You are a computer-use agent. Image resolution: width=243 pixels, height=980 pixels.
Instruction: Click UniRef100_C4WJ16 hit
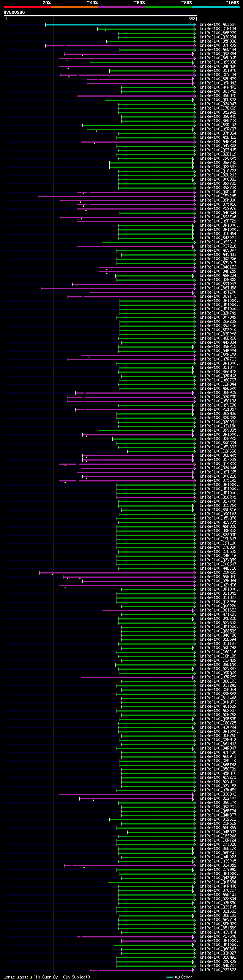coord(218,556)
